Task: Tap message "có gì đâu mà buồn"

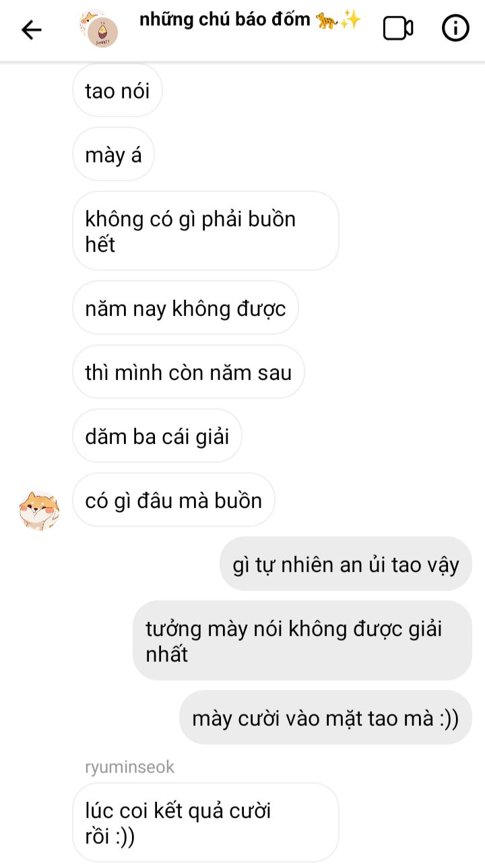Action: [x=174, y=500]
